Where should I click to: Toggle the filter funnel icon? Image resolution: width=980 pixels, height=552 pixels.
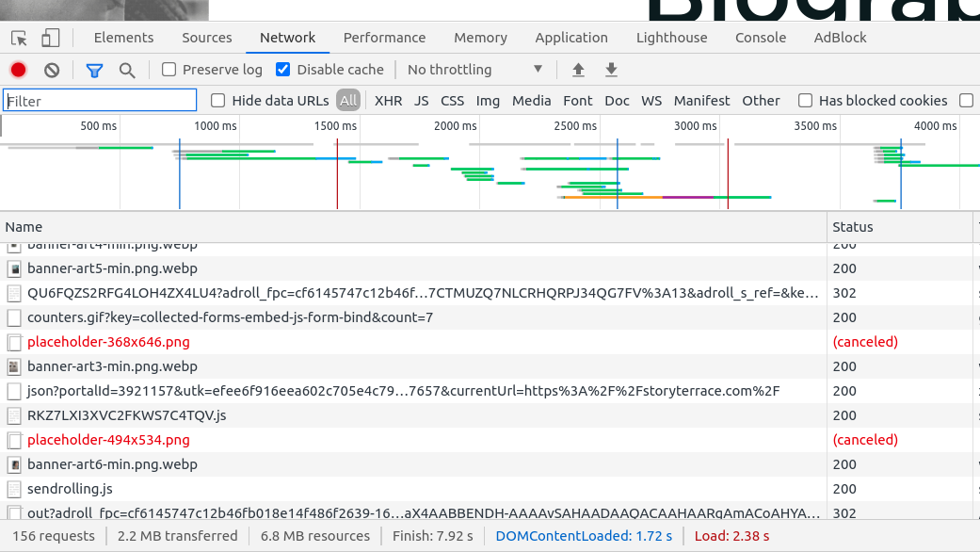(94, 70)
